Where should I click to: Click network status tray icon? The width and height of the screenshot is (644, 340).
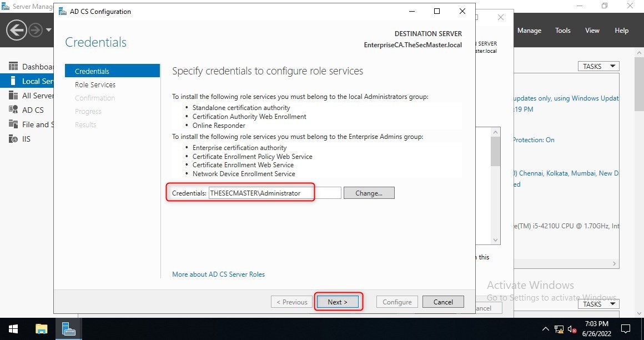point(559,329)
